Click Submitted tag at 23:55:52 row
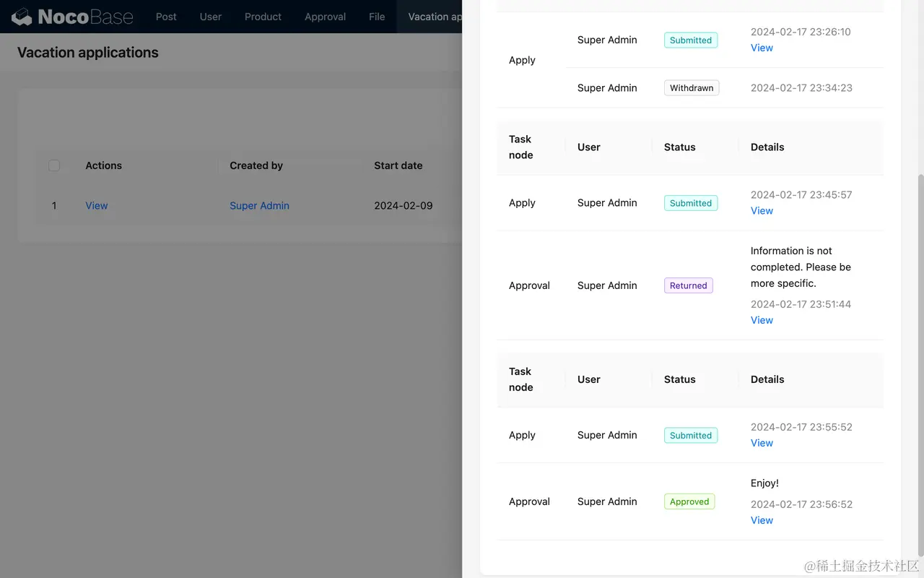 (691, 435)
